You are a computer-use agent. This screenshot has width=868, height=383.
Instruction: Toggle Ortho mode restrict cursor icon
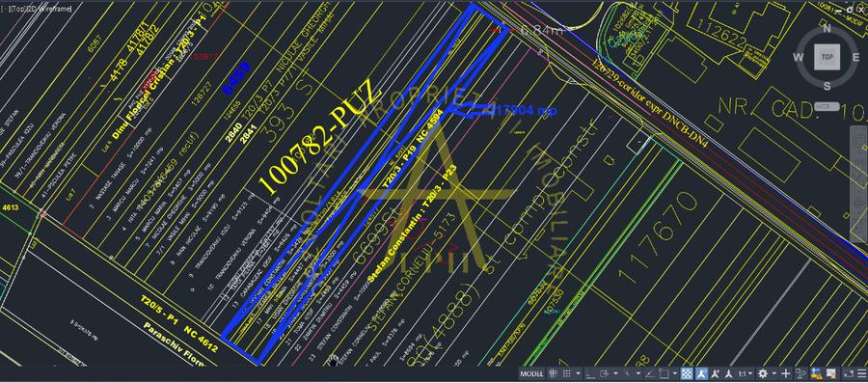(590, 373)
